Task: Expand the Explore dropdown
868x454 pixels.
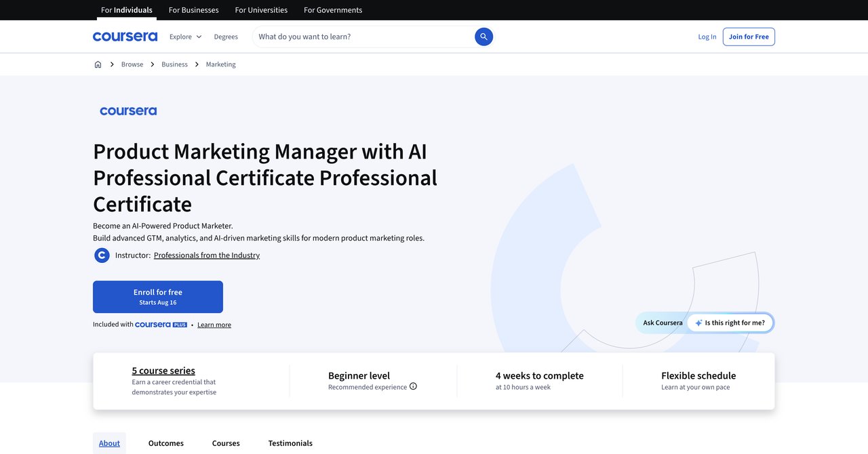Action: (x=185, y=37)
